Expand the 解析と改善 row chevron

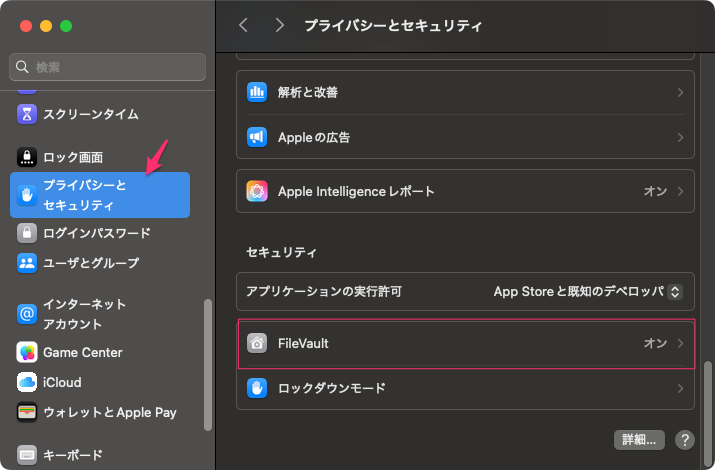680,92
